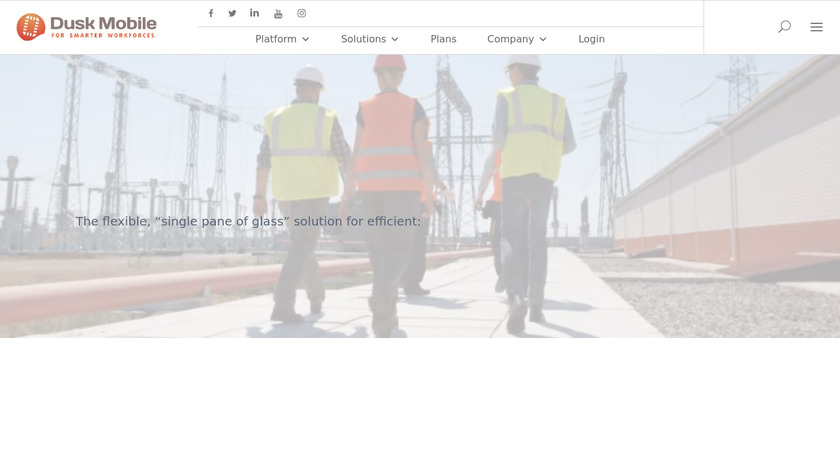Screen dimensions: 840x472
Task: Click the Login link
Action: coord(591,39)
